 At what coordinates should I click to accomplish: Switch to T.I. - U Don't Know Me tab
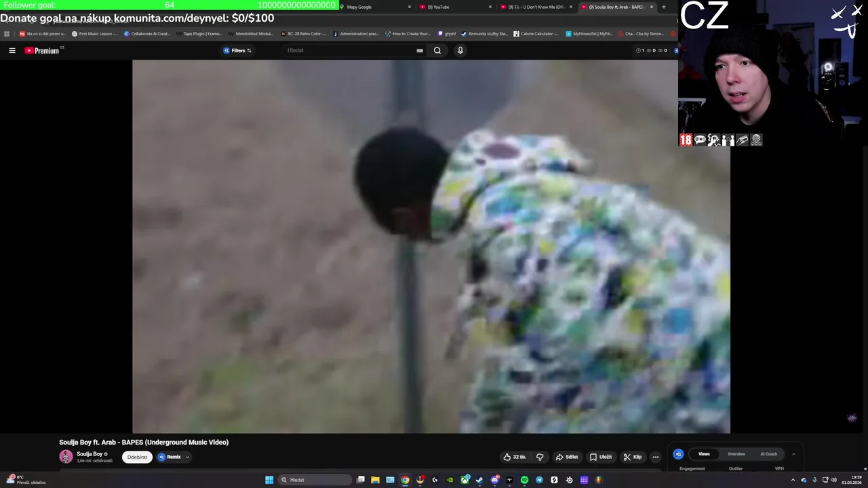[x=536, y=7]
